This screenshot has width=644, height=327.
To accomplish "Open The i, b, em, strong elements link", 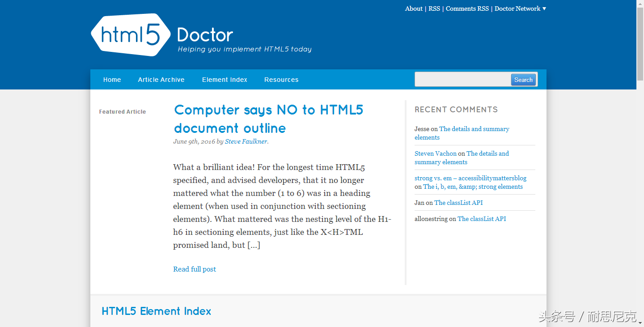I will [x=473, y=187].
